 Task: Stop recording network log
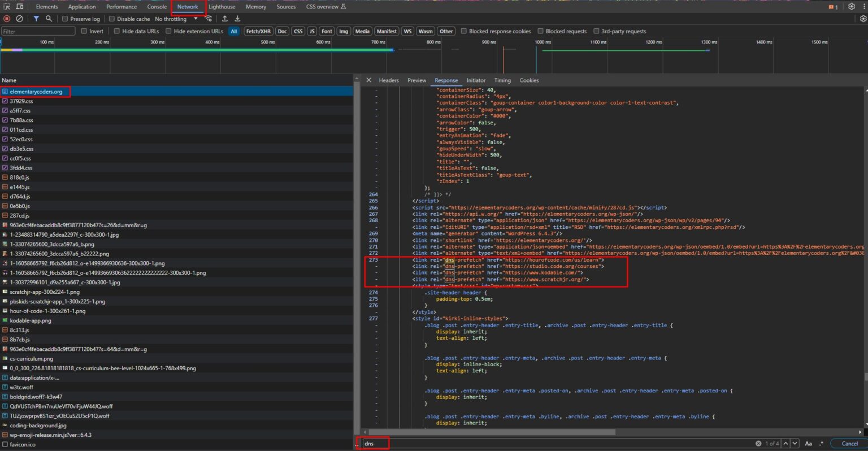point(6,19)
